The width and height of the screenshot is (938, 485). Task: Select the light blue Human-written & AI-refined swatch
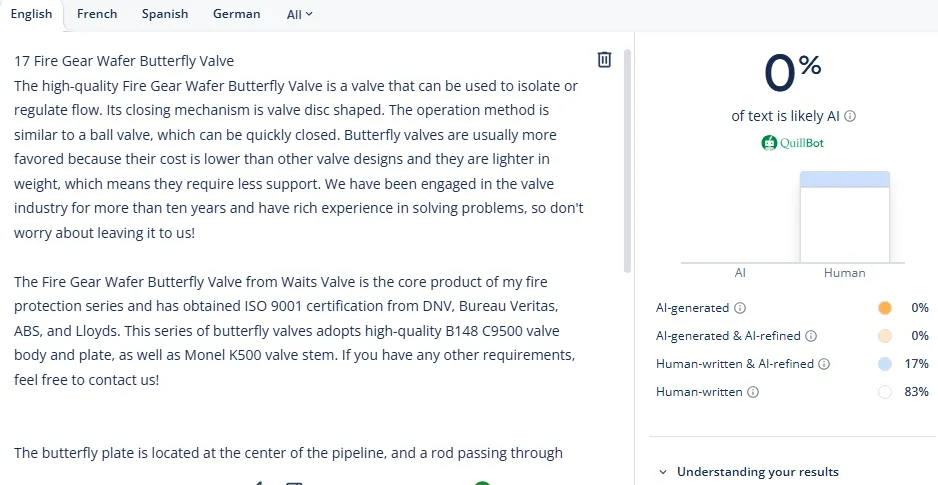pos(884,364)
